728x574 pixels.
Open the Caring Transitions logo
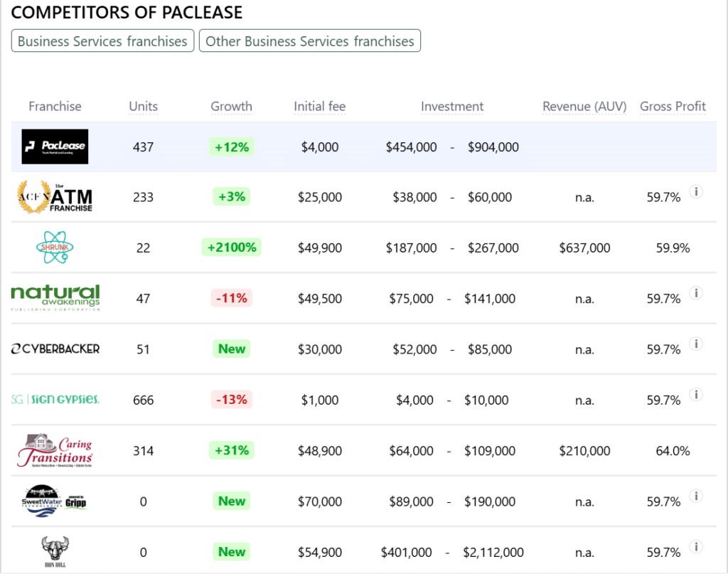tap(55, 450)
